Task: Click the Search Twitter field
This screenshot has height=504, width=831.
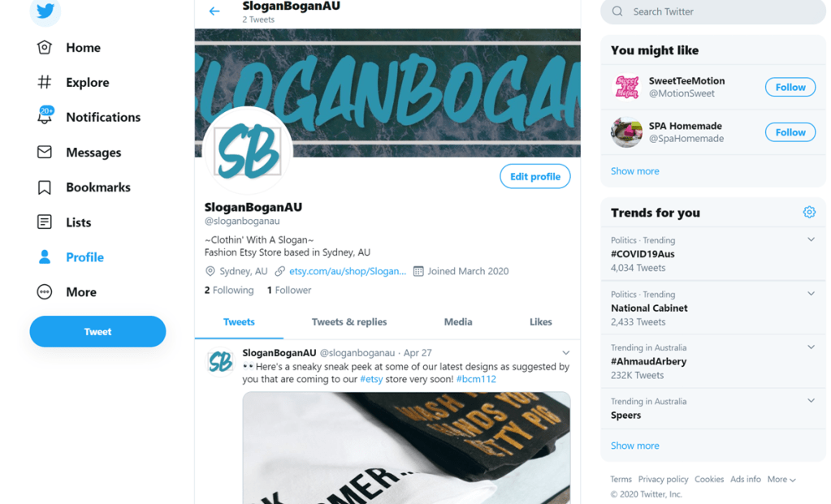Action: (x=713, y=11)
